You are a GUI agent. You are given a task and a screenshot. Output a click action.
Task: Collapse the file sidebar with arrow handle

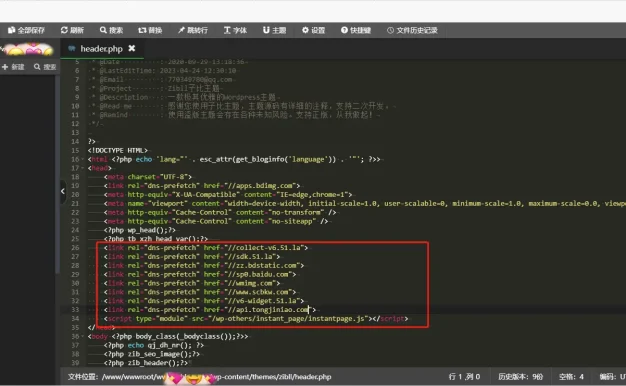63,191
